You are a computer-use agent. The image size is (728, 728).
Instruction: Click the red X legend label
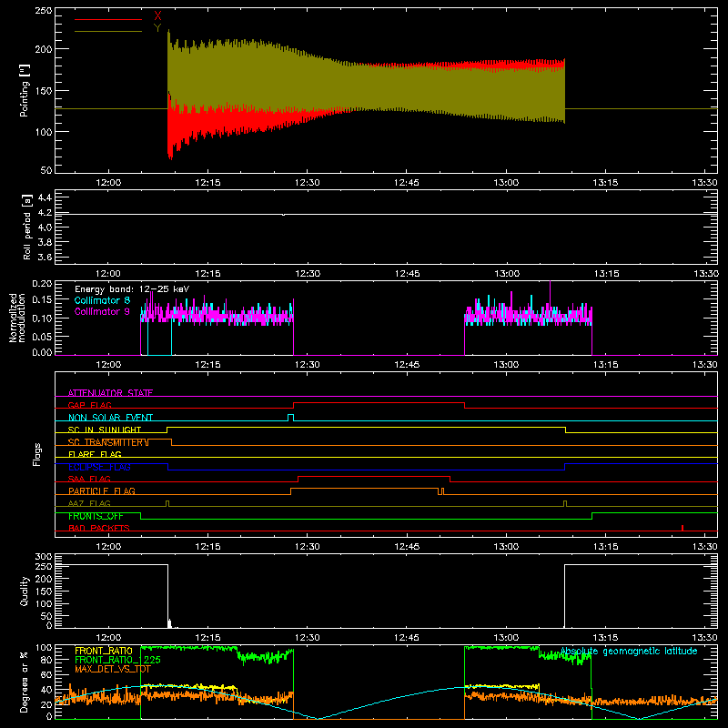(157, 16)
